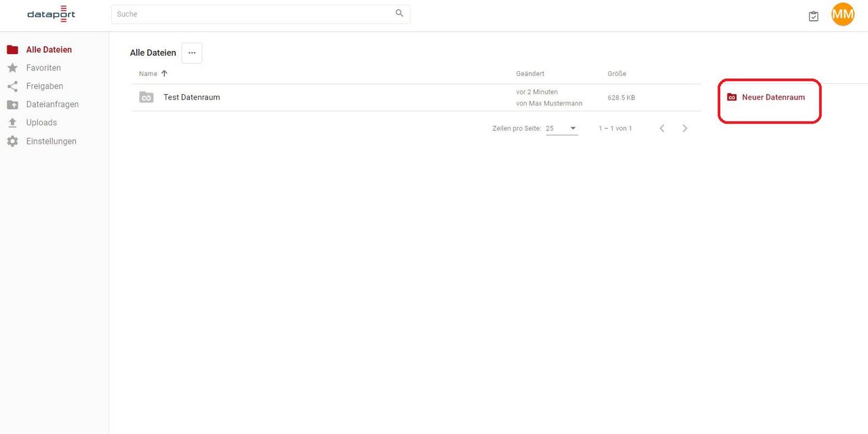Open the three-dots menu beside Alle Dateien

coord(192,53)
